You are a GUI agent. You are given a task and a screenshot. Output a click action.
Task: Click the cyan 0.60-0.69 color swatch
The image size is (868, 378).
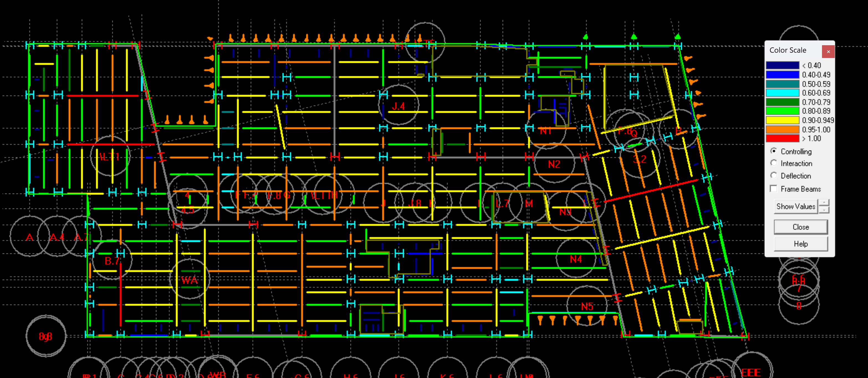pos(782,93)
